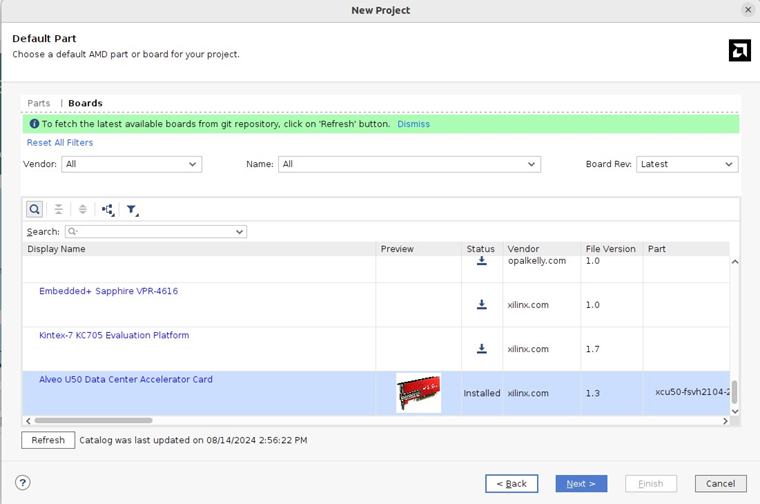Dismiss the green refresh notice
Viewport: 760px width, 504px height.
coord(413,124)
